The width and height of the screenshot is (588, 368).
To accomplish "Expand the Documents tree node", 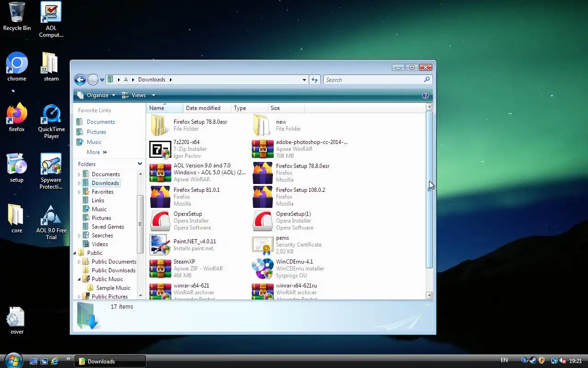I will [x=79, y=174].
